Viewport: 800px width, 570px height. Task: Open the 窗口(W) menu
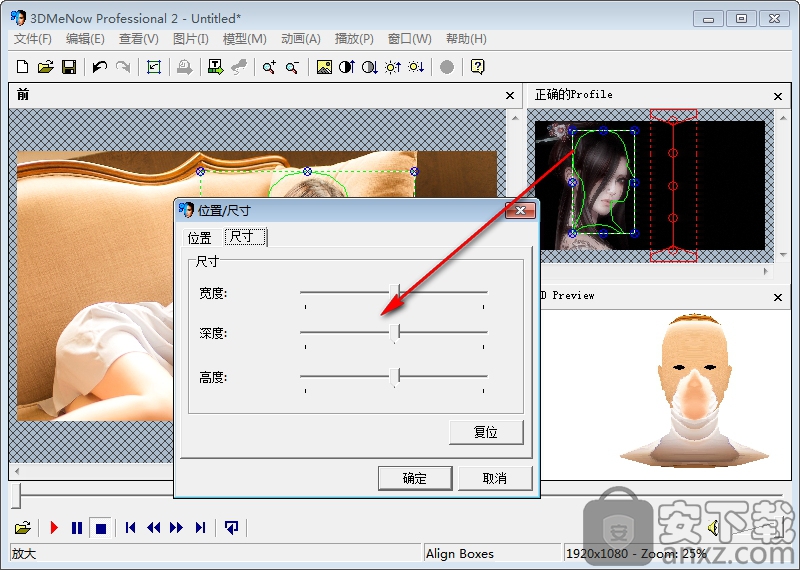click(409, 39)
